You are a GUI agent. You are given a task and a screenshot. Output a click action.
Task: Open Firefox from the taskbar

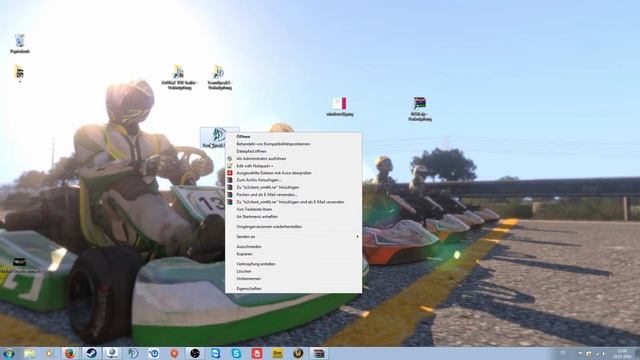point(70,353)
